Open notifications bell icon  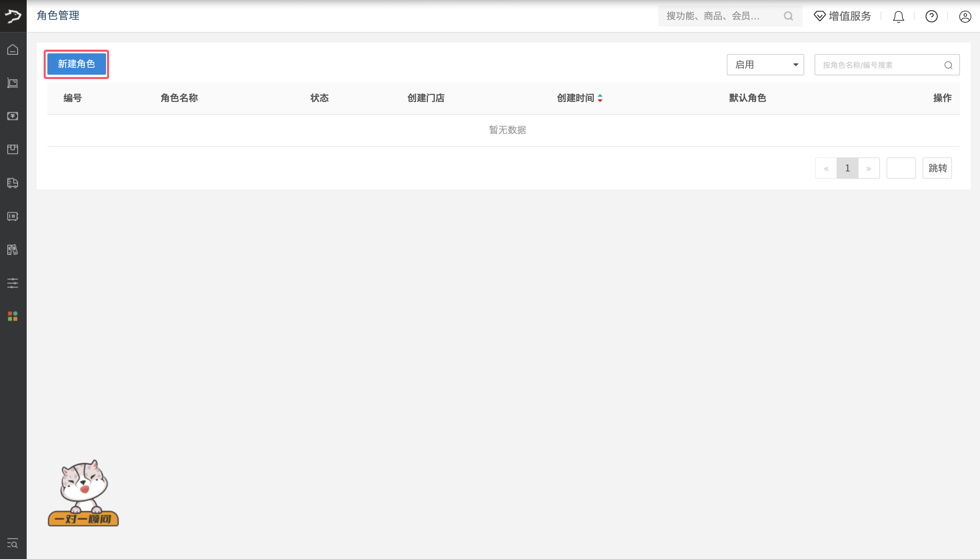click(x=898, y=16)
